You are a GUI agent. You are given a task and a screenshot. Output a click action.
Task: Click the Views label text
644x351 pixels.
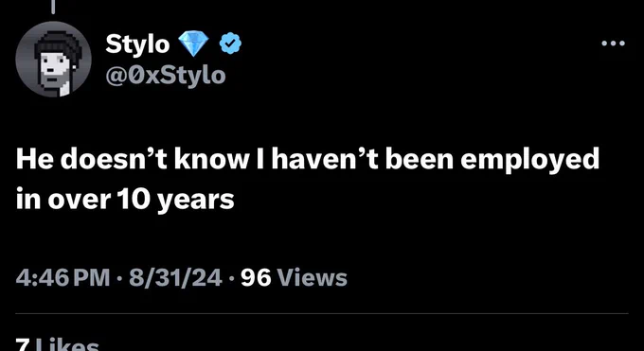pos(313,277)
